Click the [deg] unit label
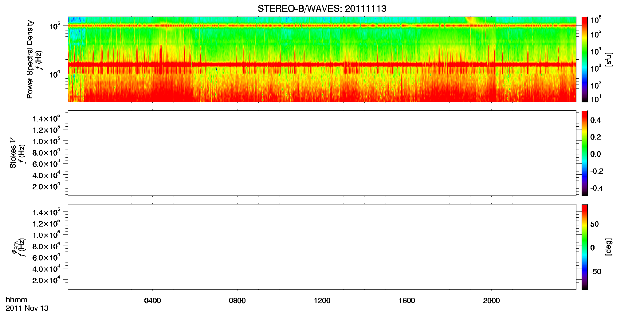The height and width of the screenshot is (332, 644). pos(608,247)
